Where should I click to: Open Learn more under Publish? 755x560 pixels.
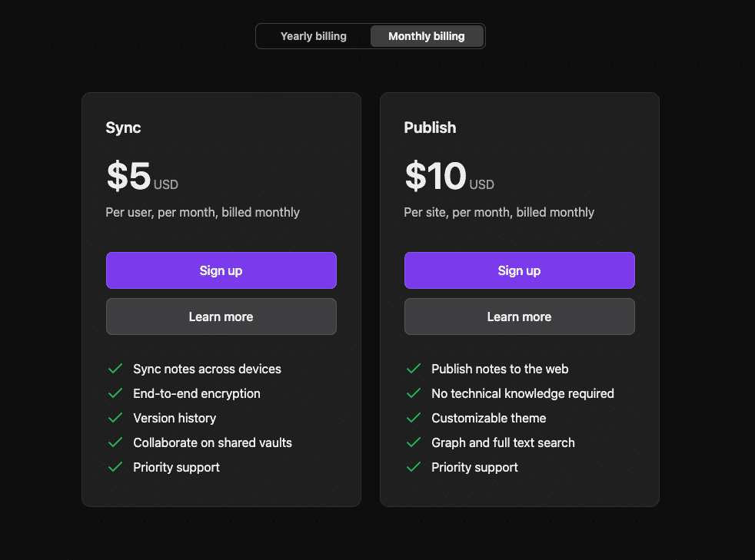pos(520,316)
